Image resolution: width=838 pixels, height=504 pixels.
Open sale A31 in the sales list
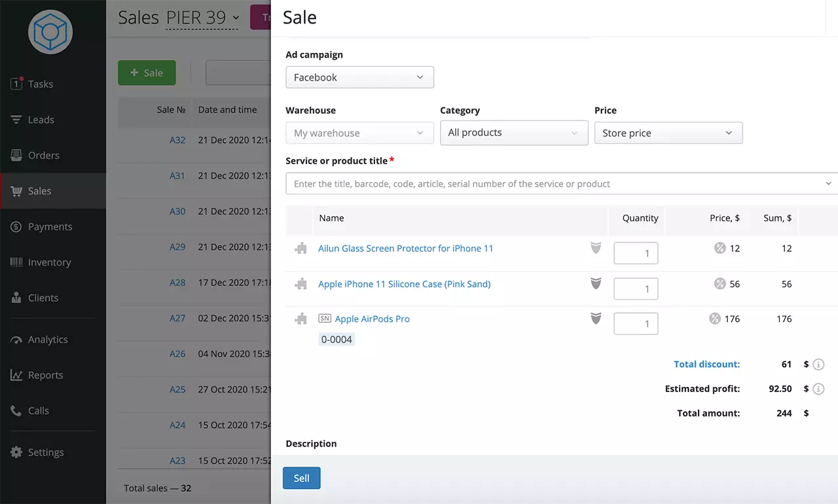click(x=177, y=176)
